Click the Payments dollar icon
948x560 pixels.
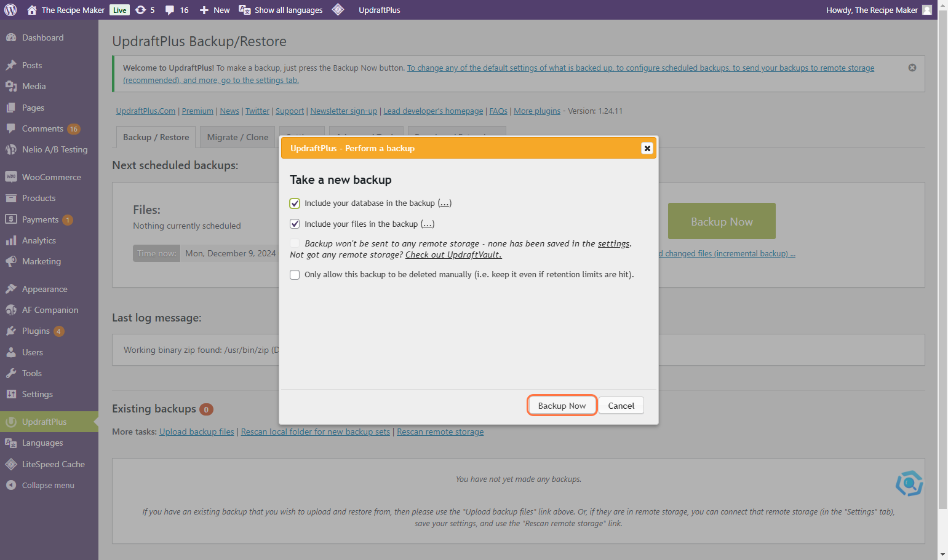11,219
